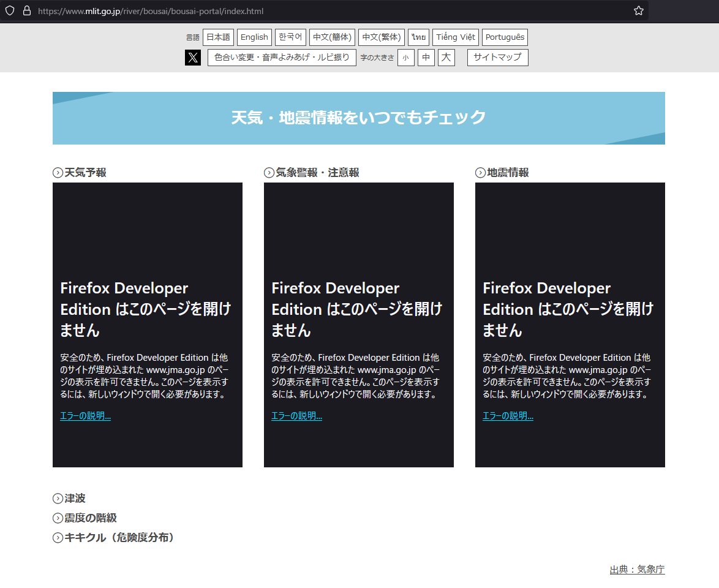Click the circled arrow beside 天気予報

point(58,173)
